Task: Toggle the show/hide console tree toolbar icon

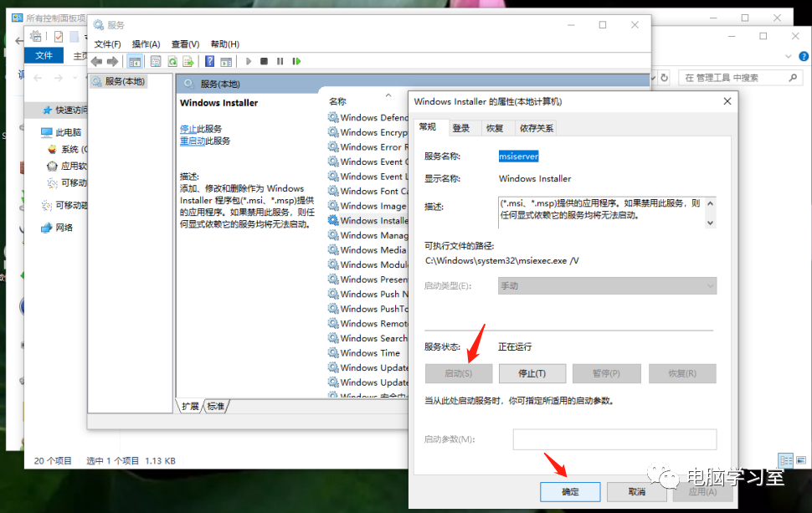Action: 135,62
